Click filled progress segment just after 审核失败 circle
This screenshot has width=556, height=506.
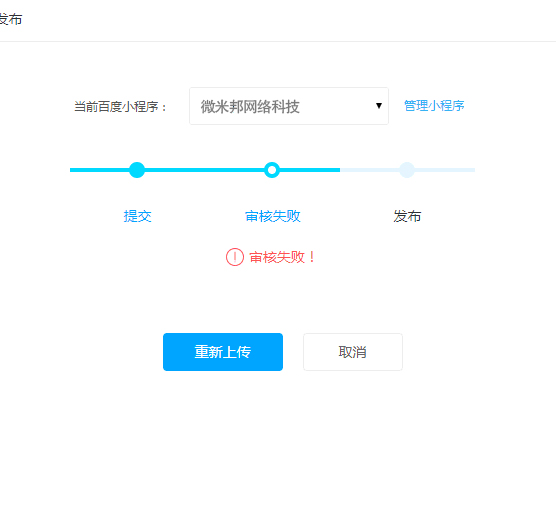coord(310,170)
